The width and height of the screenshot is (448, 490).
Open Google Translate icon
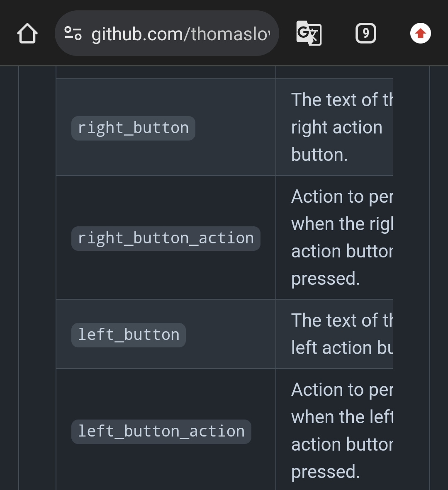point(309,33)
